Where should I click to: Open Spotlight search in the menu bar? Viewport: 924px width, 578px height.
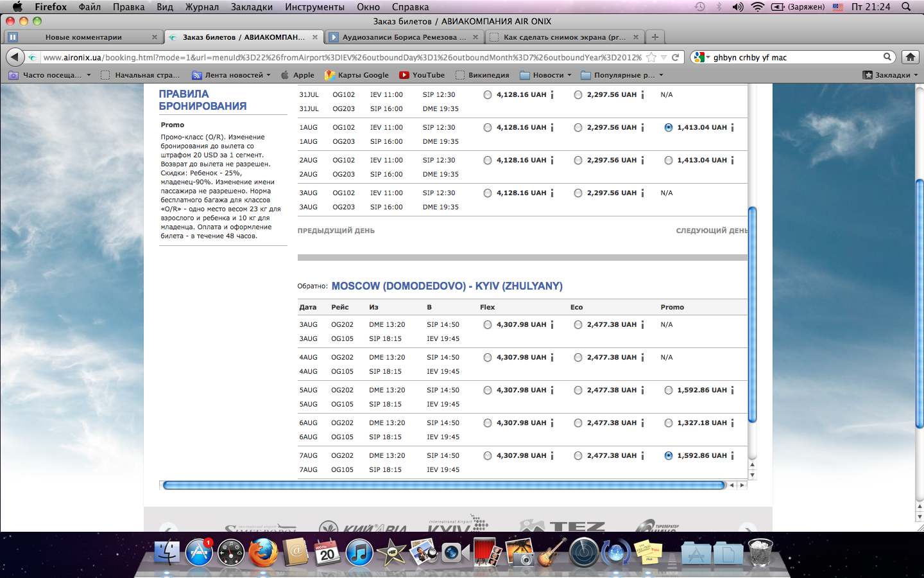click(906, 7)
